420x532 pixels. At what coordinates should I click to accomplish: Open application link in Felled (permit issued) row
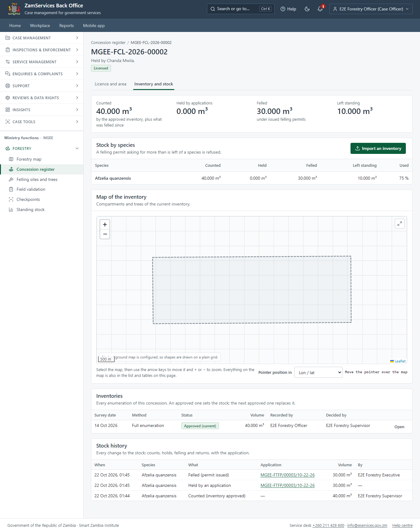[x=287, y=475]
